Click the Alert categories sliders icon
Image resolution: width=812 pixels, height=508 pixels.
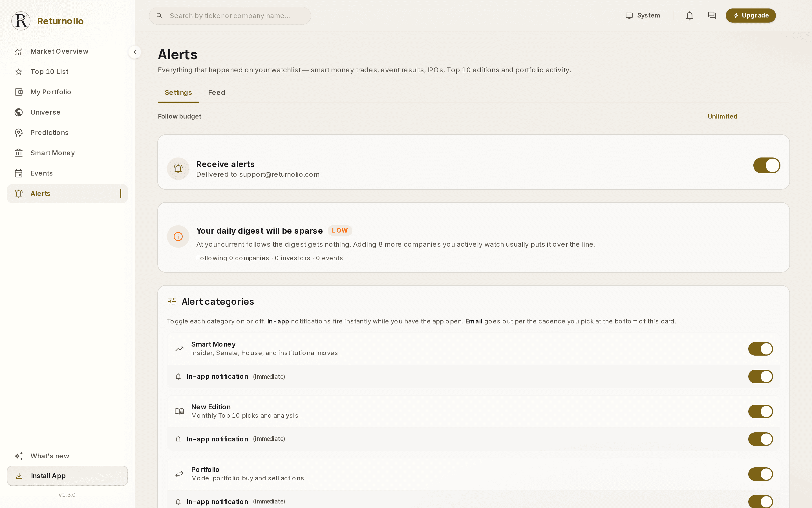click(x=172, y=301)
